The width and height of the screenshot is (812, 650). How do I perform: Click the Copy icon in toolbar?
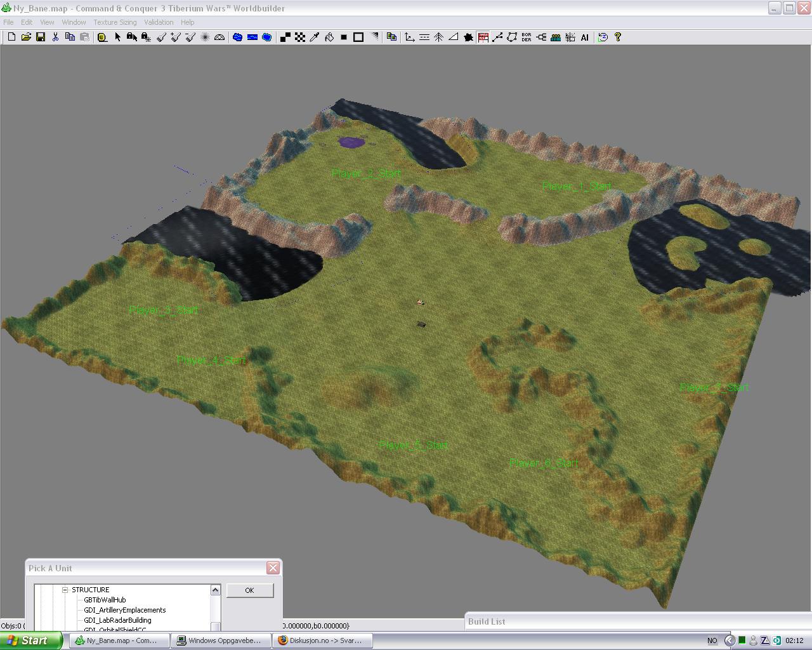[70, 37]
